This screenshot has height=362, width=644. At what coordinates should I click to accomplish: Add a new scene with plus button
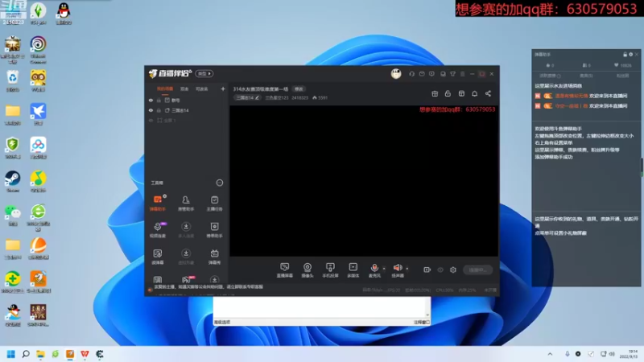(x=223, y=88)
